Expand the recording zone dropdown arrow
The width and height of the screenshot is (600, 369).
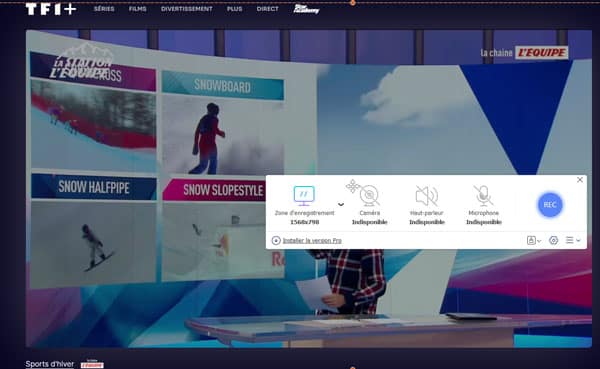341,204
